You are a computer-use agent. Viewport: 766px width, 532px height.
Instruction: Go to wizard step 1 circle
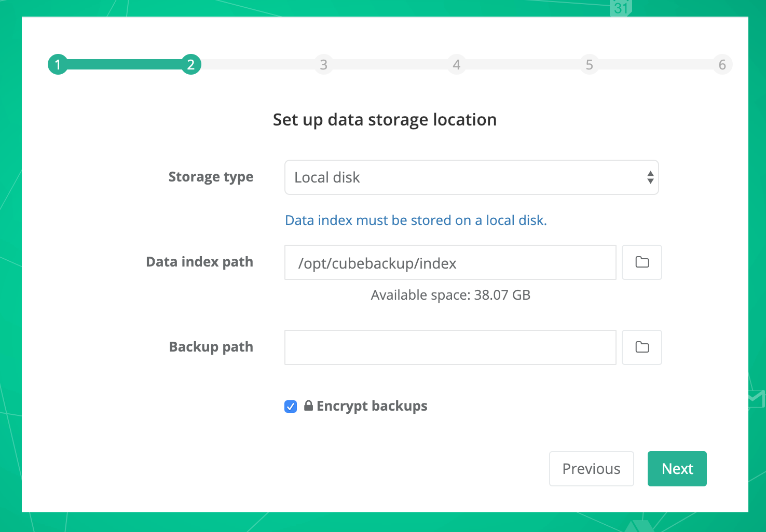point(58,64)
